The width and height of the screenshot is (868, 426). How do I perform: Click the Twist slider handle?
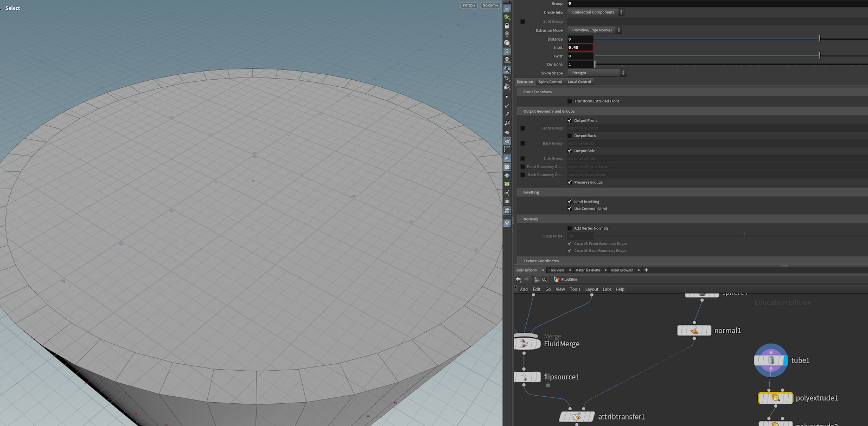pyautogui.click(x=819, y=56)
